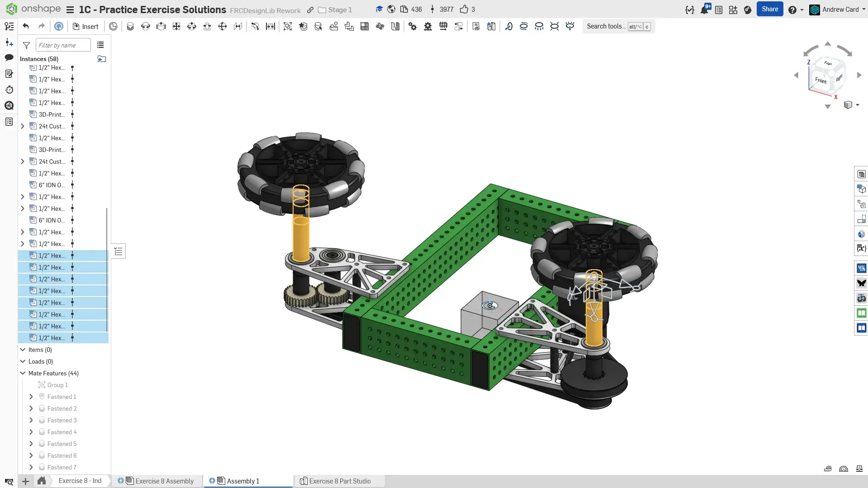Click the blue Share button

pyautogui.click(x=769, y=9)
